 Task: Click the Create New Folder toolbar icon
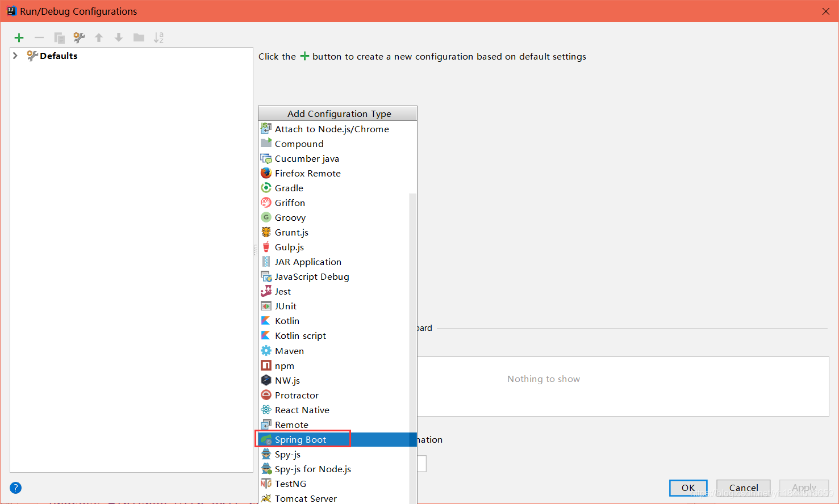point(139,37)
